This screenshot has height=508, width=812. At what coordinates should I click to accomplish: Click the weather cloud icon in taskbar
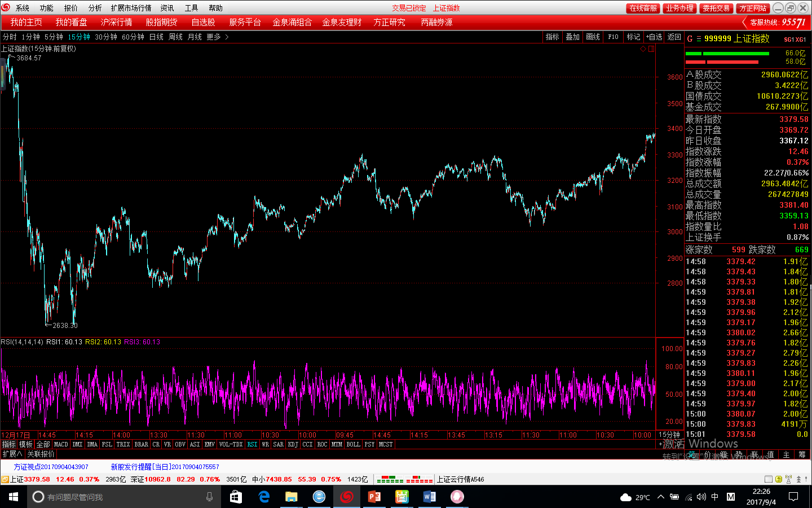[625, 497]
